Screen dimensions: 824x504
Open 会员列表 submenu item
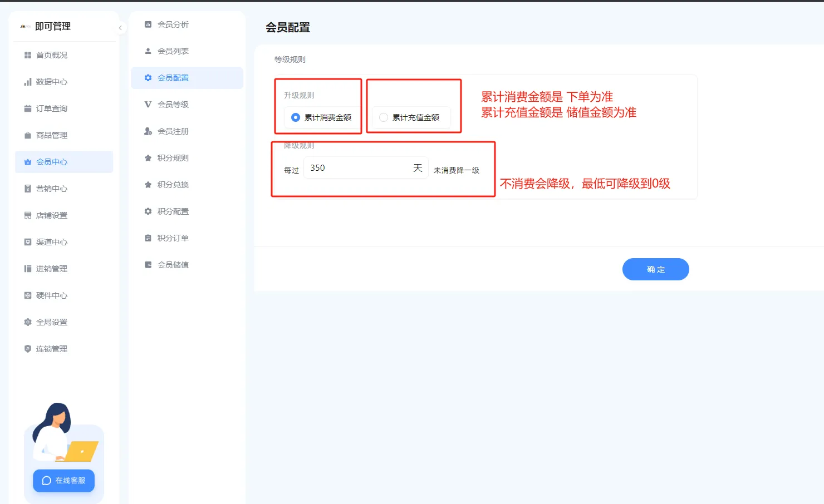pos(173,51)
